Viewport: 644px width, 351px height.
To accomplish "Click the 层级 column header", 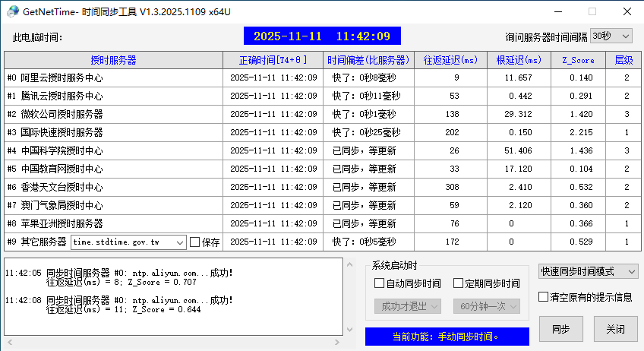I will click(x=623, y=61).
